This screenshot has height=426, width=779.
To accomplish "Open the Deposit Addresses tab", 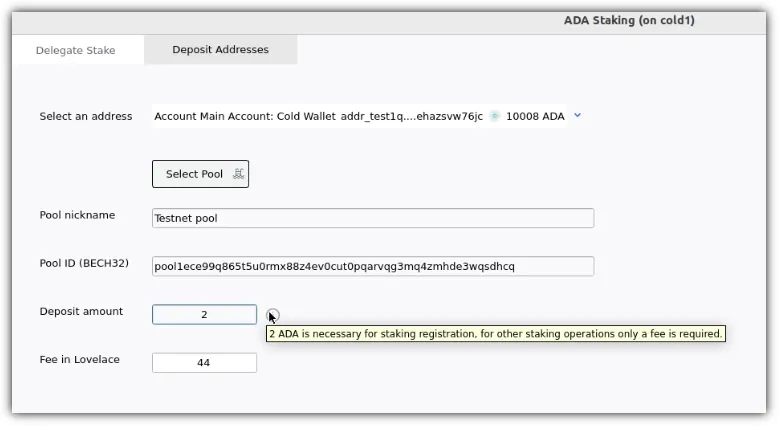I will [x=221, y=50].
